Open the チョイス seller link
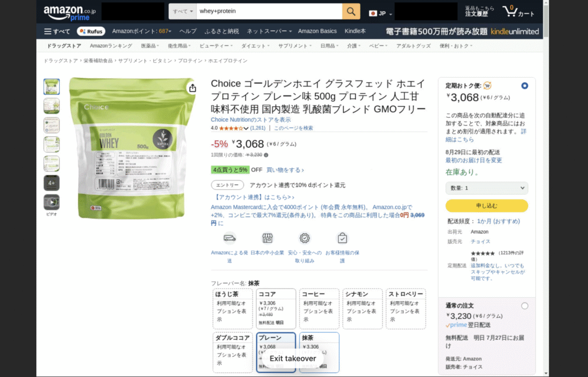The image size is (588, 377). (481, 241)
